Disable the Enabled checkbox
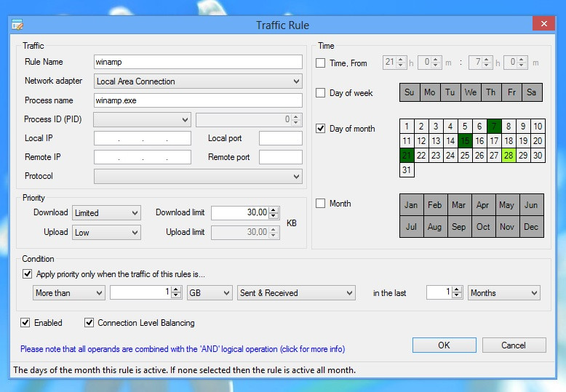The width and height of the screenshot is (566, 392). click(x=25, y=322)
